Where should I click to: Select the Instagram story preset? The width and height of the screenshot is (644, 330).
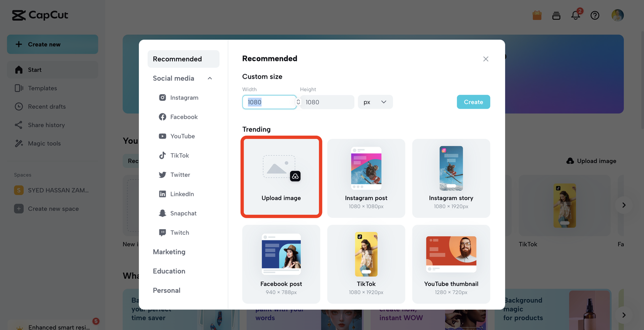coord(451,178)
